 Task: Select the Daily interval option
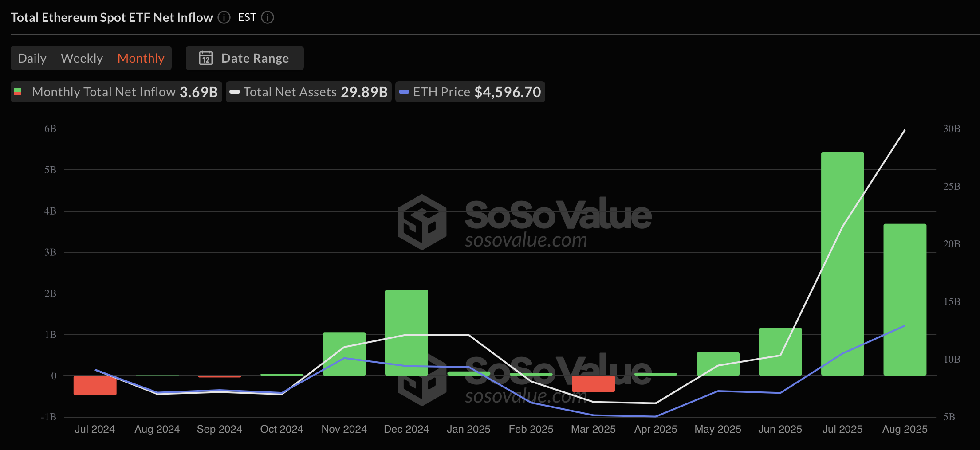pos(32,58)
